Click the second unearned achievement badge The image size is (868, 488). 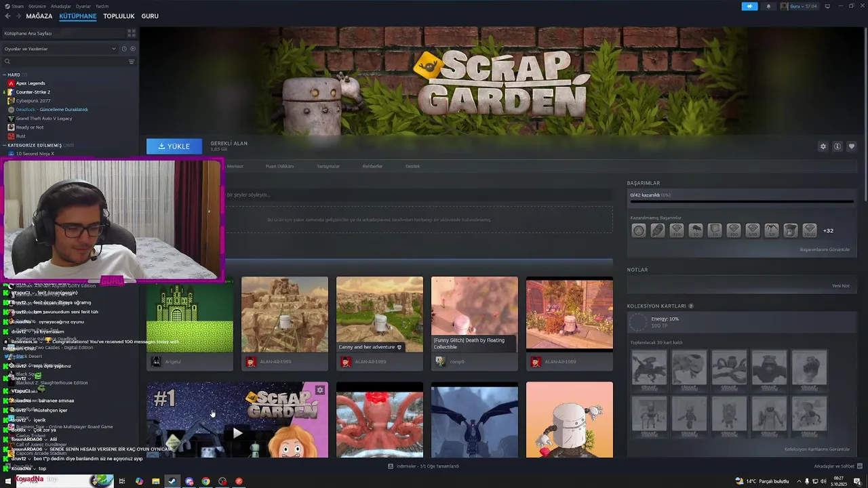pyautogui.click(x=658, y=230)
